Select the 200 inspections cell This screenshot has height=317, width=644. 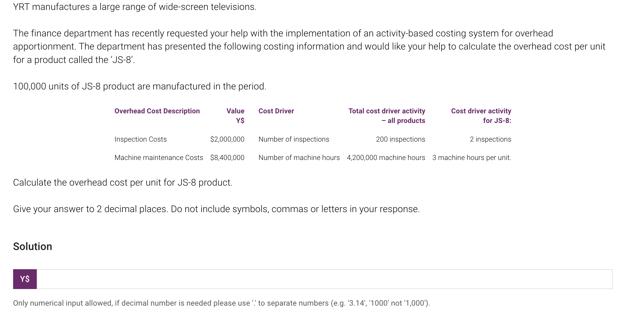(x=400, y=139)
